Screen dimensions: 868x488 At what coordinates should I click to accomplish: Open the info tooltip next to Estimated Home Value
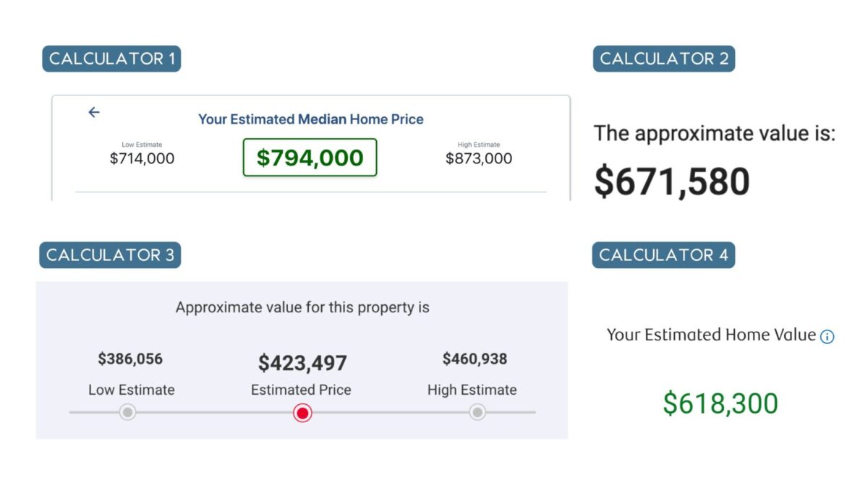[827, 335]
